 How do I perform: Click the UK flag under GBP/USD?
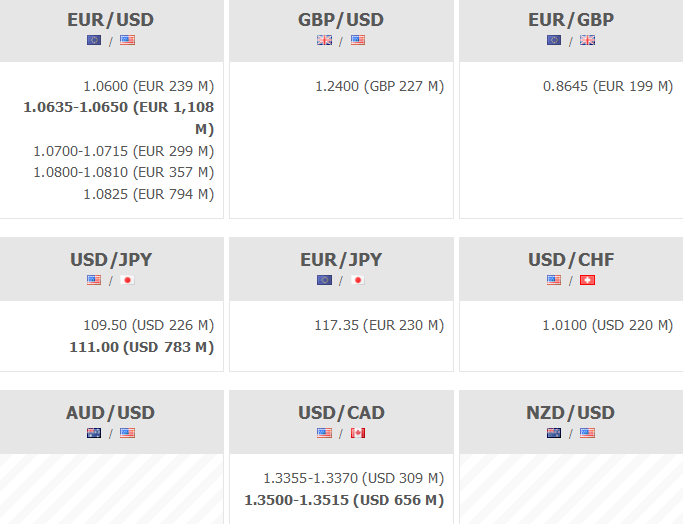(324, 41)
